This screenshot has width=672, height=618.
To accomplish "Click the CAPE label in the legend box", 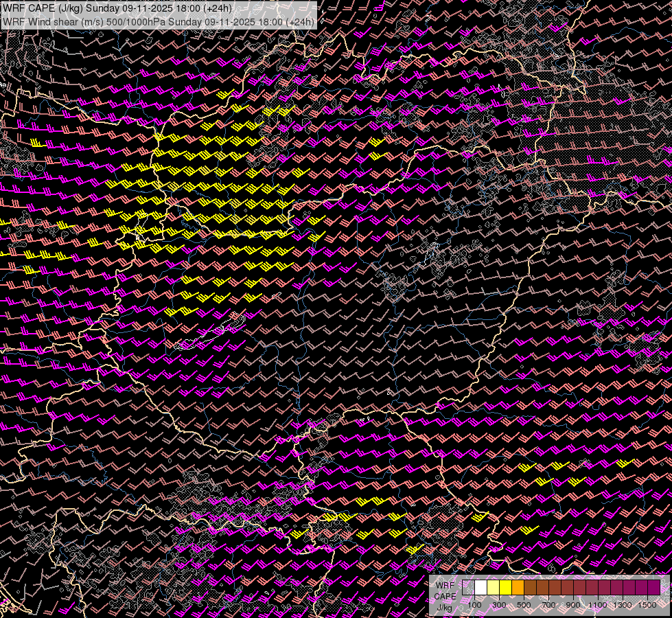I will tap(445, 597).
